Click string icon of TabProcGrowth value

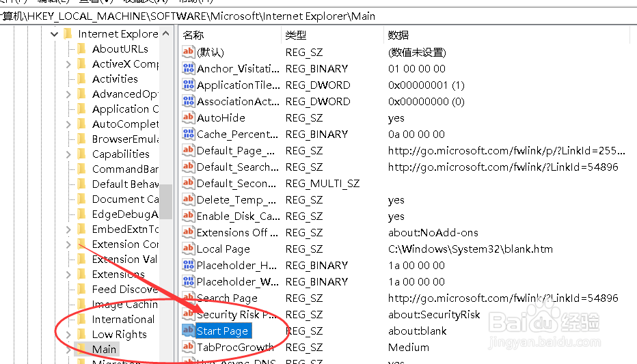point(188,347)
